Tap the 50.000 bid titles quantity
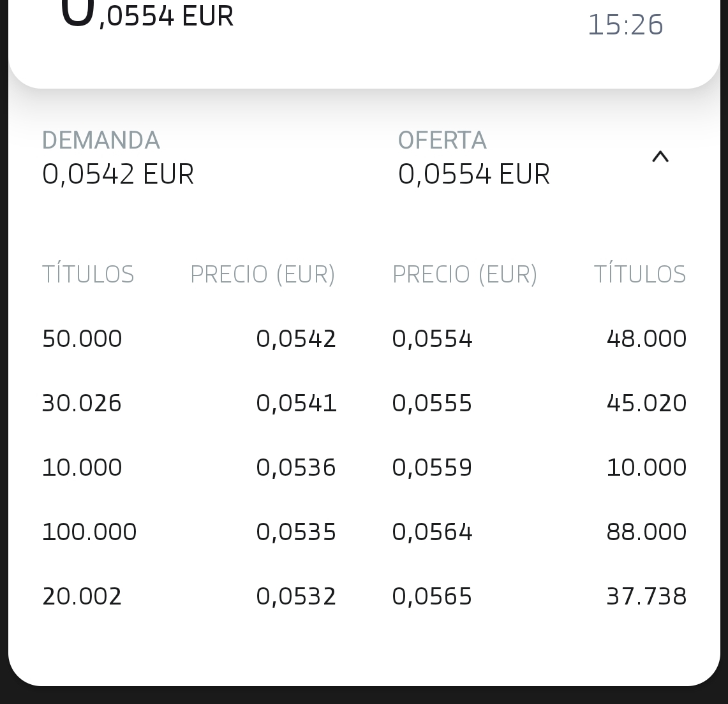The image size is (728, 704). [x=82, y=339]
